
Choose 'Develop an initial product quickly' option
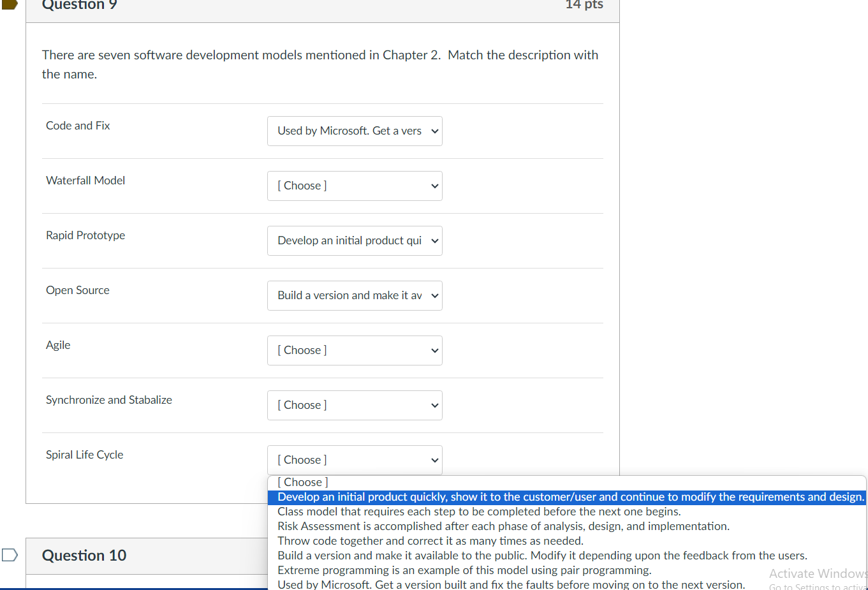click(x=567, y=497)
